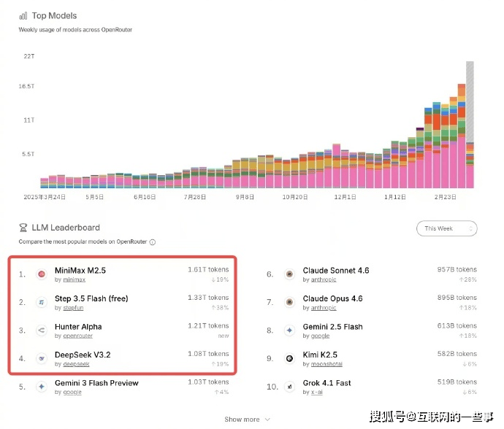Screen dimensions: 504x429
Task: Click the Hunter Alpha openrouter logo
Action: tap(42, 330)
